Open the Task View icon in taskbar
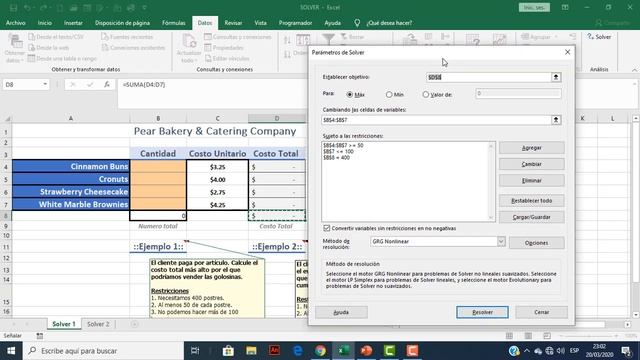Viewport: 640px width, 360px height. pyautogui.click(x=195, y=351)
